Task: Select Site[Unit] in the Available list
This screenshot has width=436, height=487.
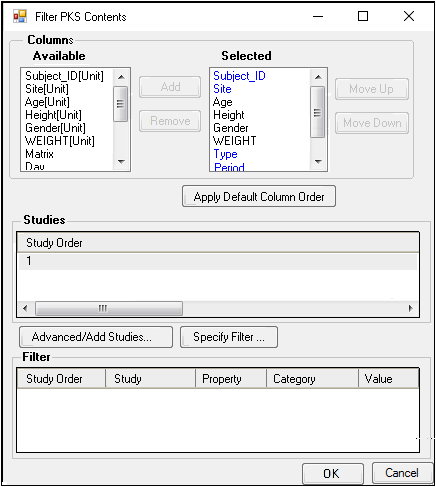Action: [x=47, y=89]
